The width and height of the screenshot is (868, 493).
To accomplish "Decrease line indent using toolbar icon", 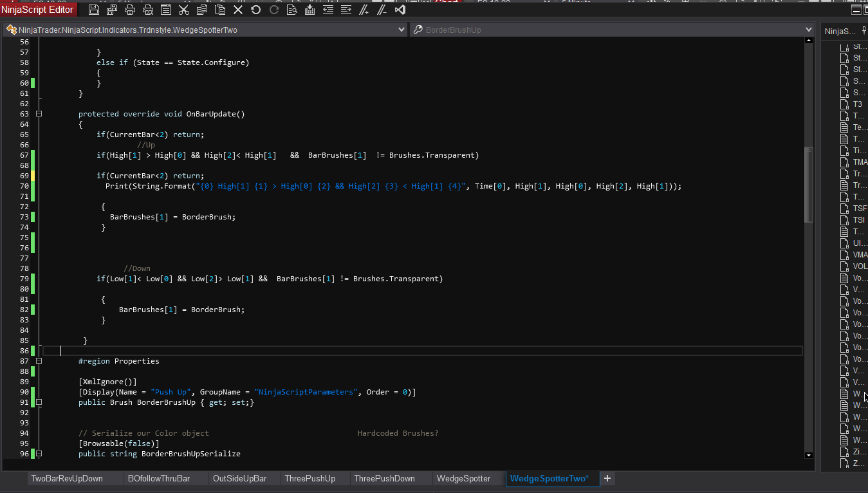I will pos(328,10).
